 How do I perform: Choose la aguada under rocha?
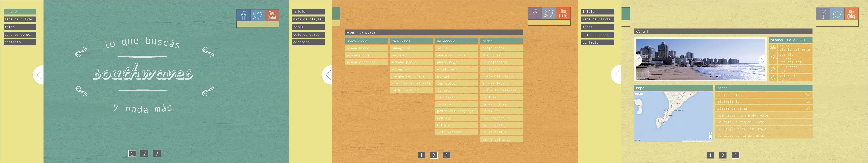[502, 69]
